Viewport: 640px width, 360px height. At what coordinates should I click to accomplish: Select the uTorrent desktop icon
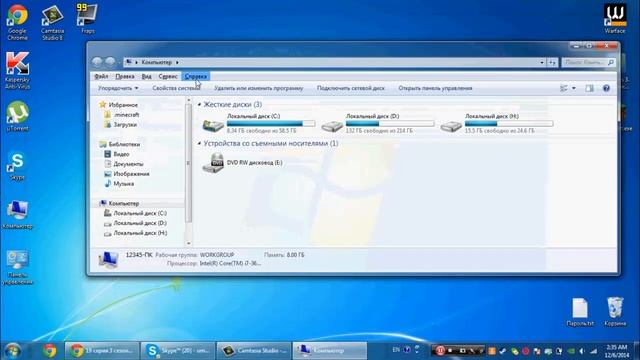(17, 116)
